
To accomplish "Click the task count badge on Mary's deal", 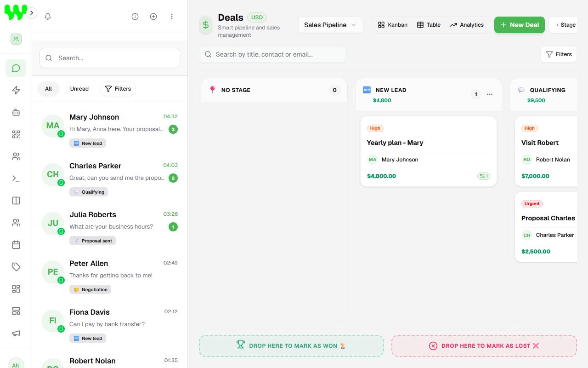I will click(x=484, y=176).
